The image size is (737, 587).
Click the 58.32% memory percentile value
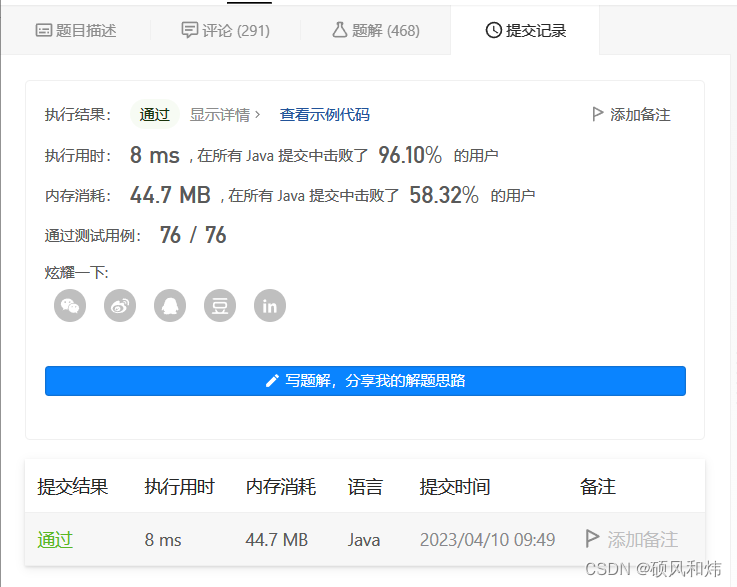click(x=444, y=195)
